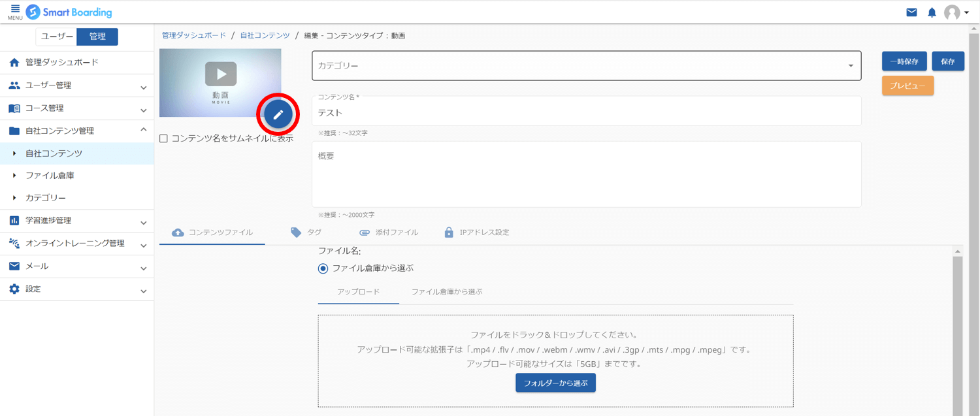Click the pencil edit thumbnail button
980x416 pixels.
coord(278,114)
